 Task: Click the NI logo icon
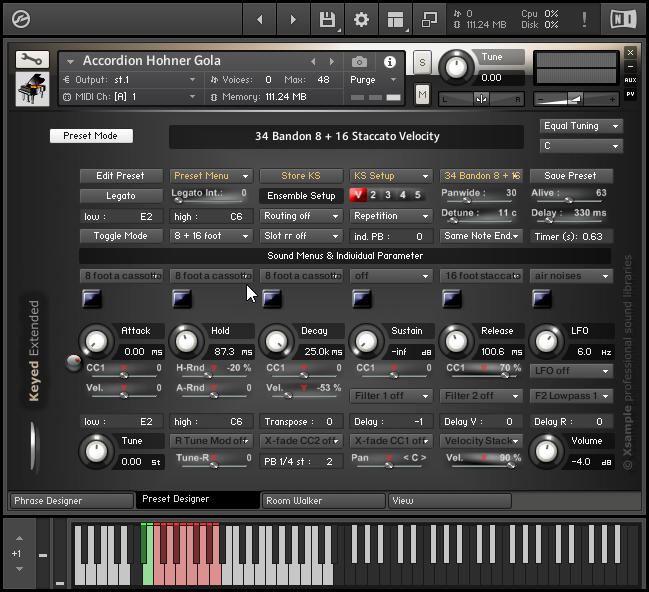pos(623,19)
